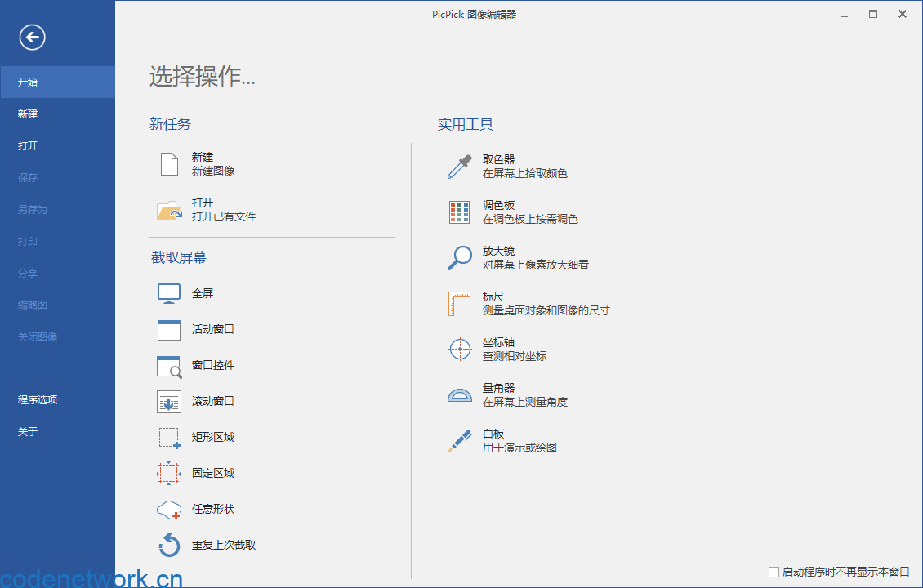Image resolution: width=923 pixels, height=588 pixels.
Task: Click the 窗口控件 magnifier window icon
Action: pyautogui.click(x=169, y=366)
